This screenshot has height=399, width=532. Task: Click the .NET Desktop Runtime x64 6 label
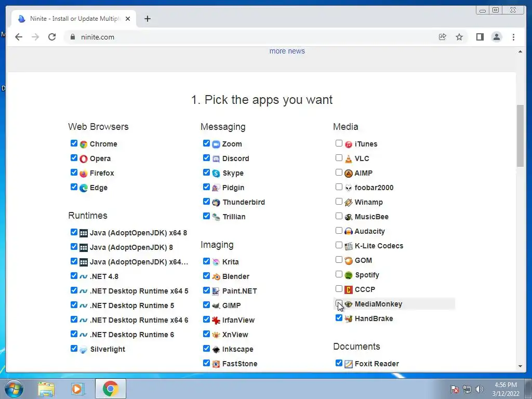(139, 320)
